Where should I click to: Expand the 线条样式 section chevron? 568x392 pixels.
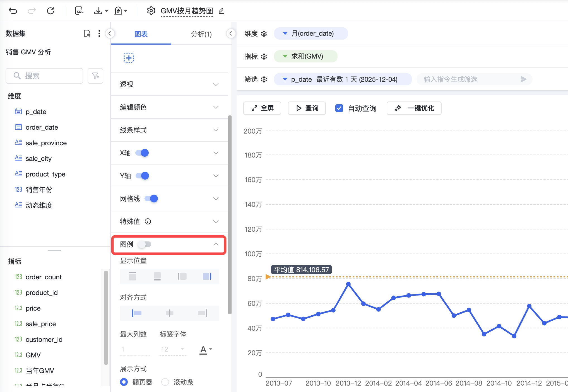click(216, 130)
